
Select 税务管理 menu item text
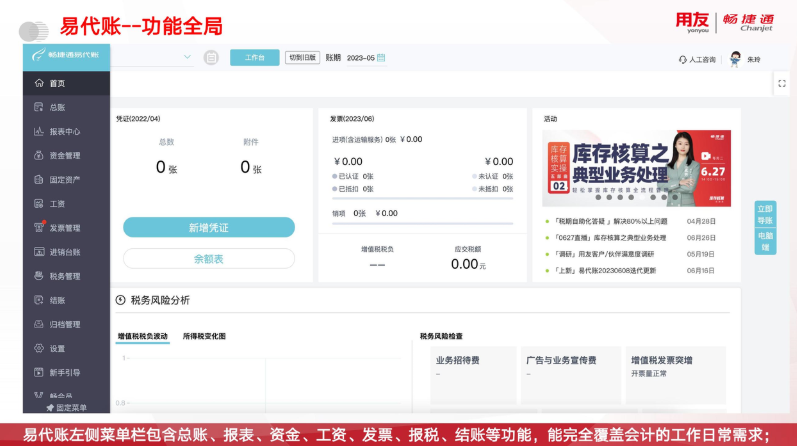65,276
